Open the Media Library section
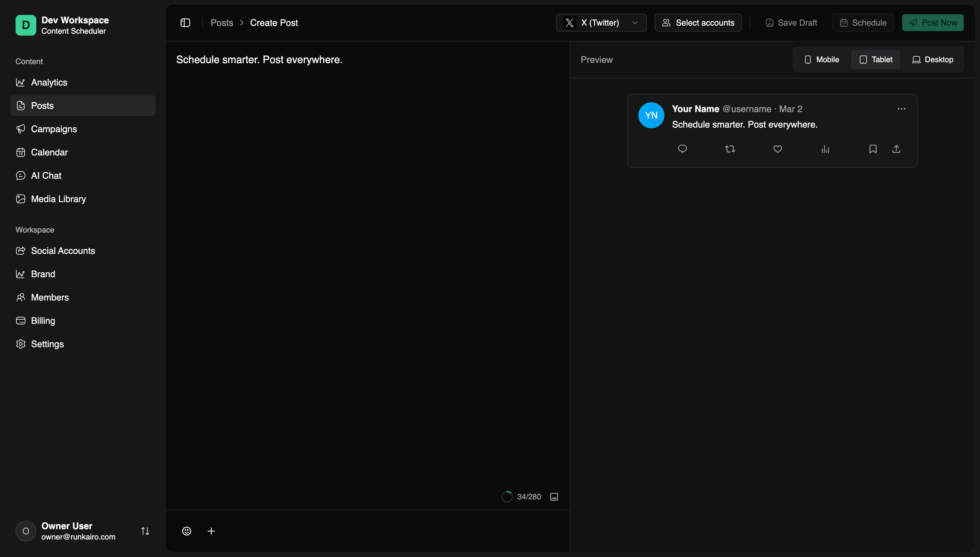 point(58,199)
